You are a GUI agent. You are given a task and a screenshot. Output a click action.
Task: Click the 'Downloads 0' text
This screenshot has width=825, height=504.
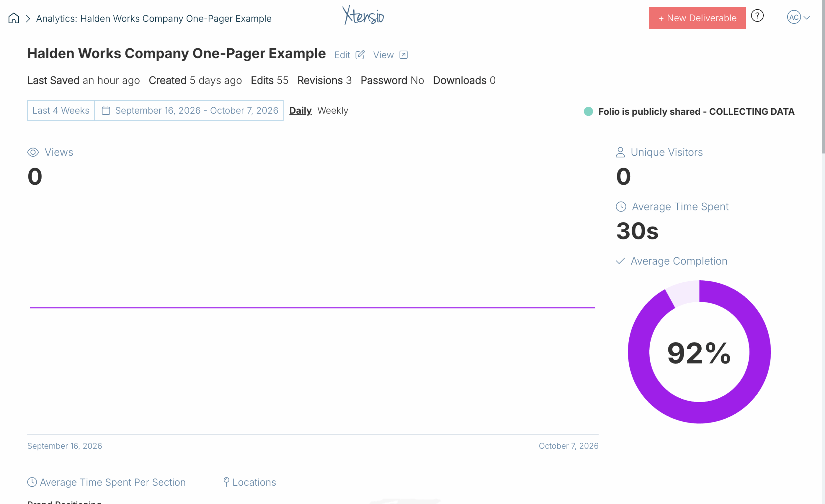tap(464, 80)
